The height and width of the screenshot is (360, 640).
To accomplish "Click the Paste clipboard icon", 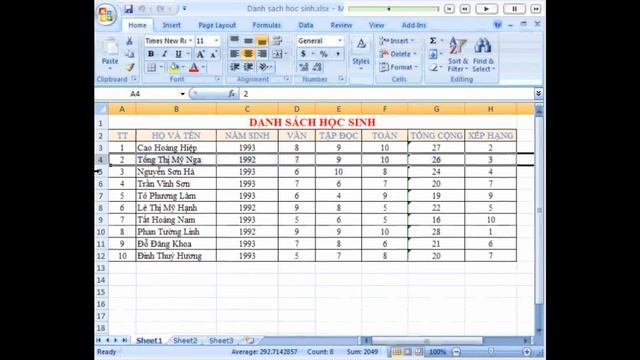I will pyautogui.click(x=110, y=47).
